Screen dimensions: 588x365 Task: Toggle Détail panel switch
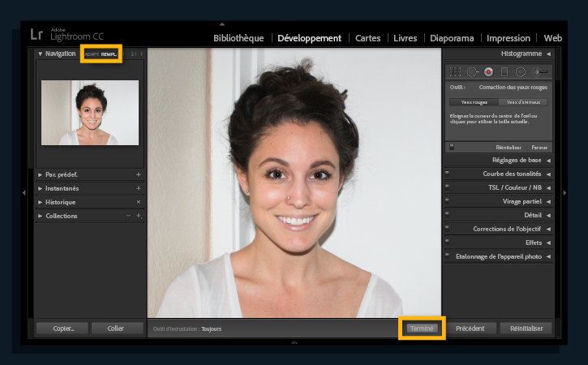tap(447, 215)
